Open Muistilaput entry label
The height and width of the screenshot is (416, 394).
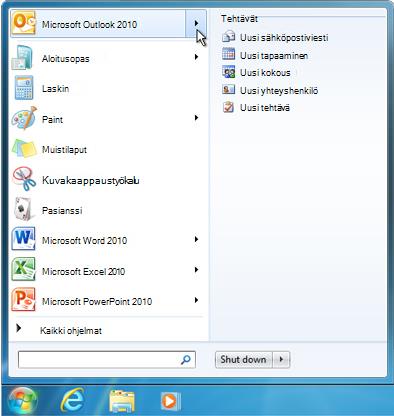coord(64,149)
